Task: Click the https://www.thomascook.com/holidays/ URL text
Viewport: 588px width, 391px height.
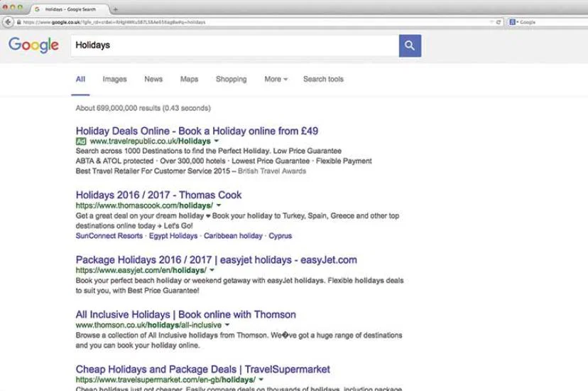Action: (144, 205)
